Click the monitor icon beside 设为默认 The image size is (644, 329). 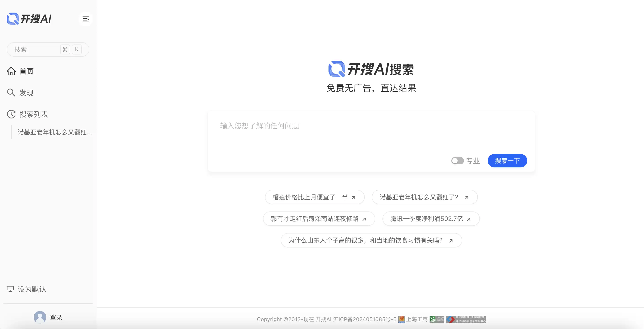click(x=10, y=289)
